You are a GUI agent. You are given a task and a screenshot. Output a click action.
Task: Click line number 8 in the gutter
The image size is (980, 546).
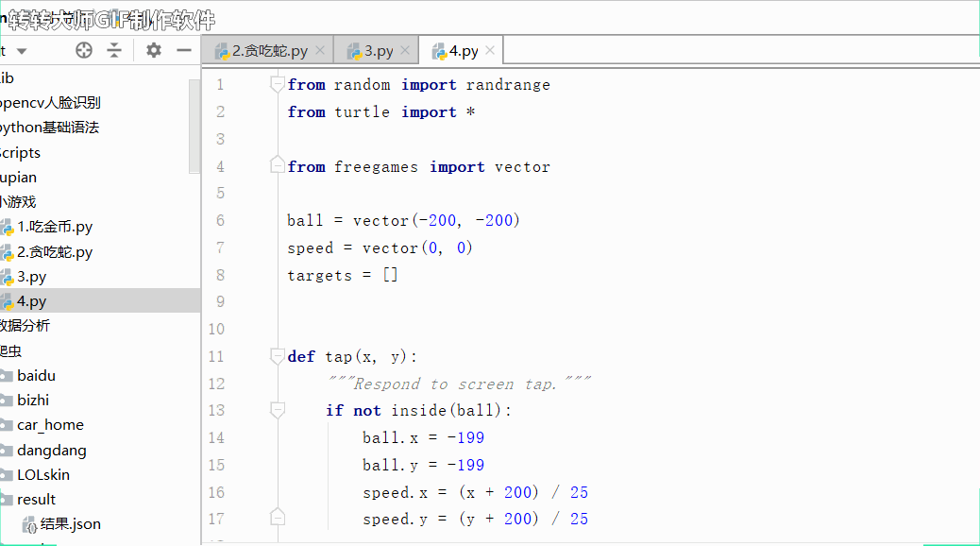coord(220,275)
